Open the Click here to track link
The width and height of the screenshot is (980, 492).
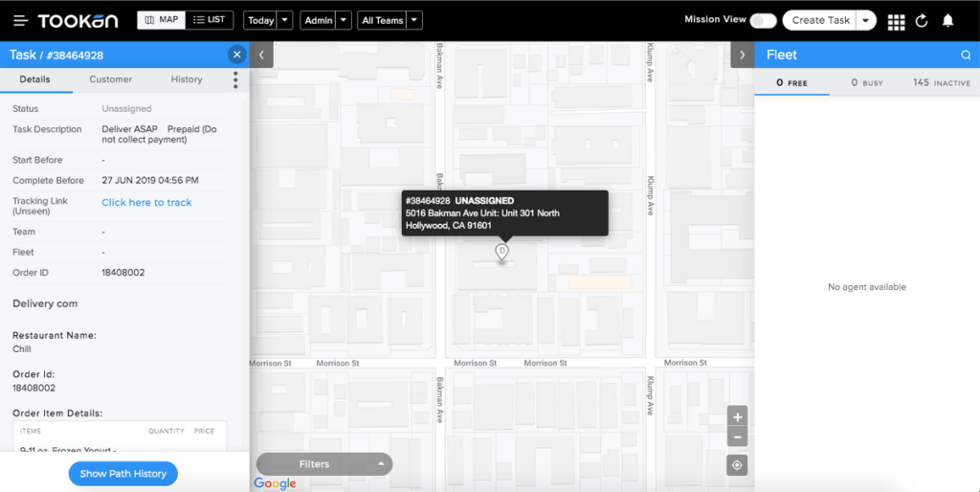[x=146, y=203]
